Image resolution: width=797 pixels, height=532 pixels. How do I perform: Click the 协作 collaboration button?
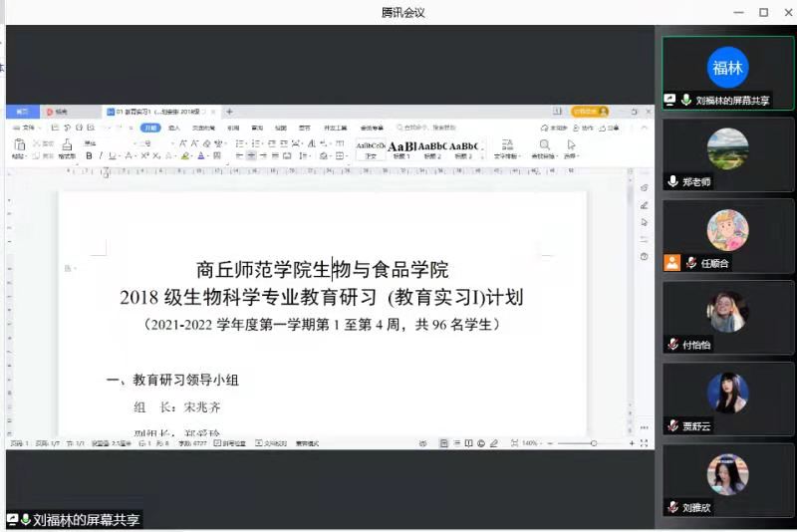point(585,128)
